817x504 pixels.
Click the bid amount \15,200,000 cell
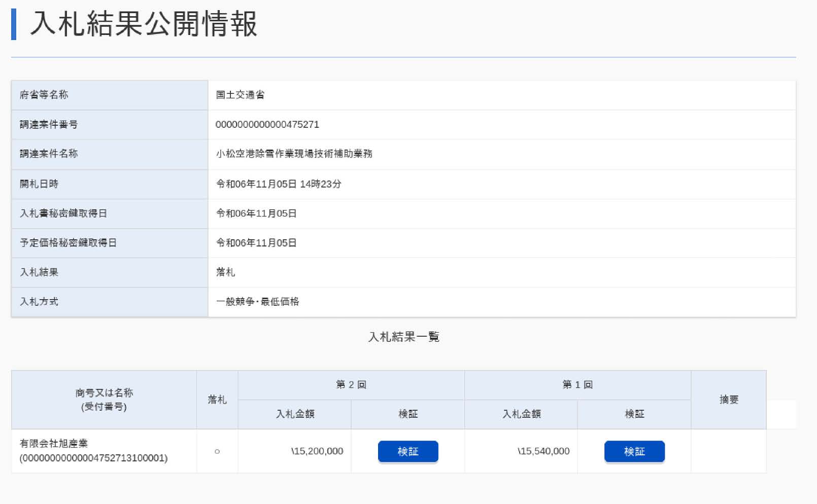[x=317, y=451]
